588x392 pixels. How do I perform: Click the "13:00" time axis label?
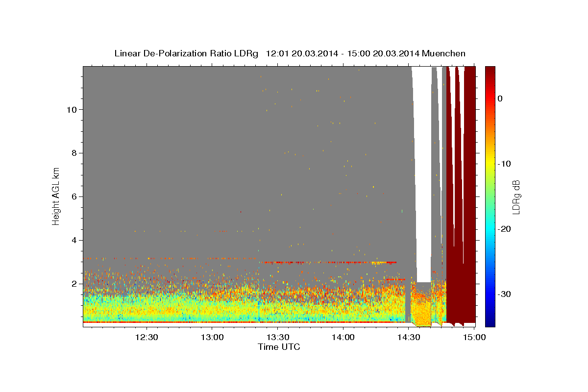(x=212, y=337)
